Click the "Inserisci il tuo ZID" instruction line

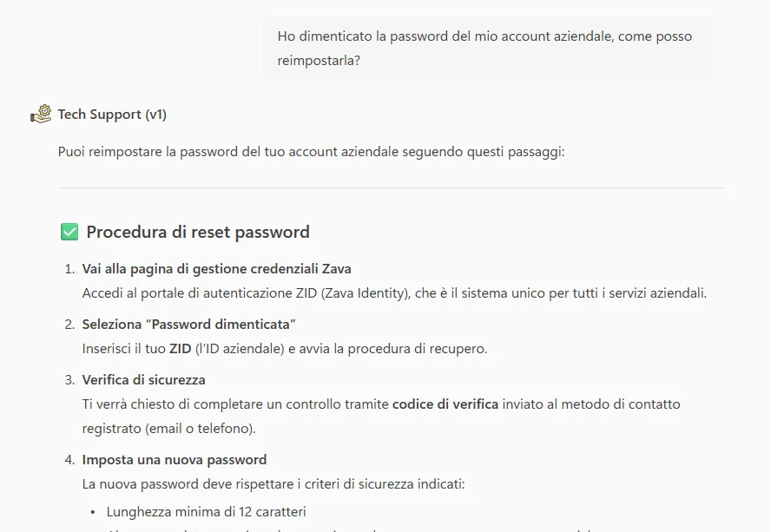pyautogui.click(x=285, y=349)
